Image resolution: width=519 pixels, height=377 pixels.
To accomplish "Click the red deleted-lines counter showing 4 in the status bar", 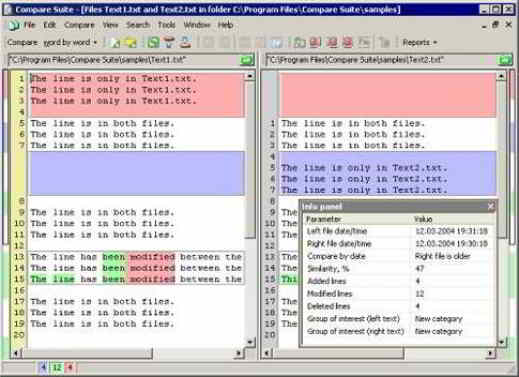I will click(70, 367).
